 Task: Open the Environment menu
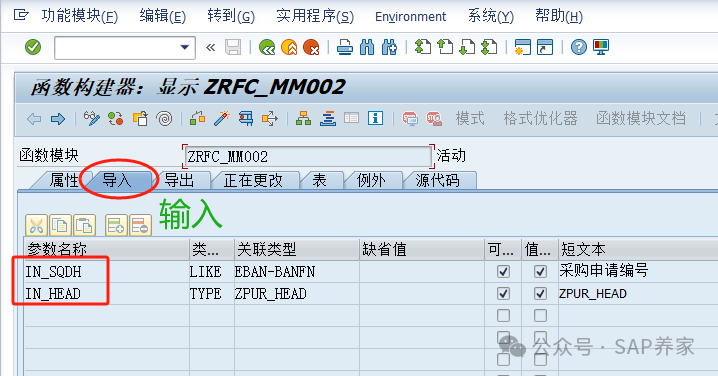(410, 16)
